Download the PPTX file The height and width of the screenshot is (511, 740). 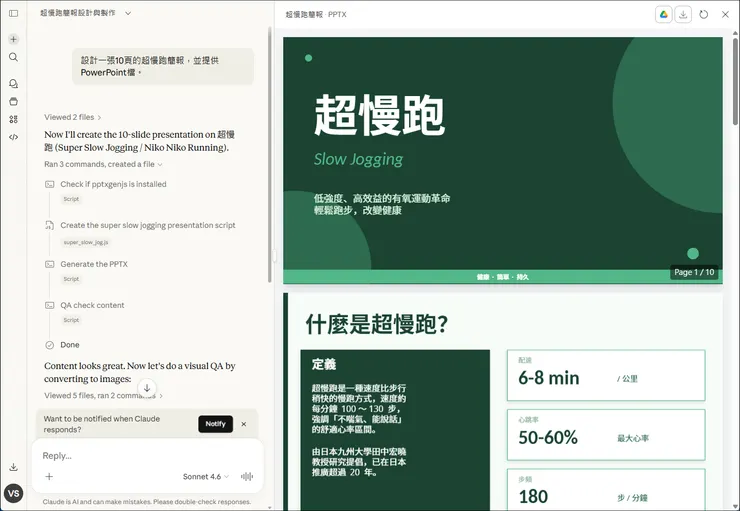pyautogui.click(x=683, y=15)
